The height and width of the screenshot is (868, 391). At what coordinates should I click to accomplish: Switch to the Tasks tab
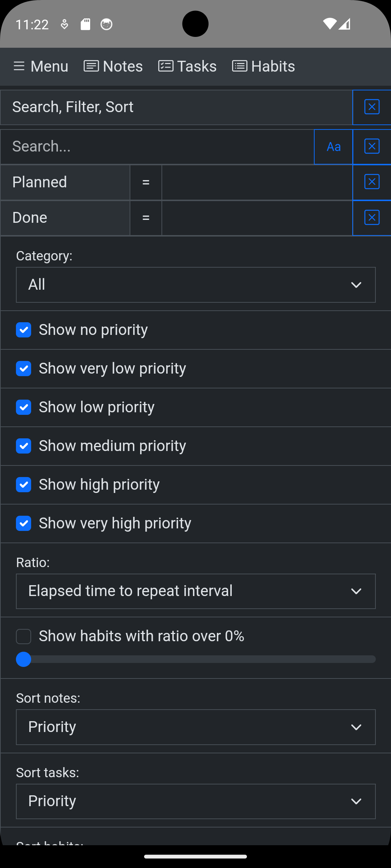point(188,66)
